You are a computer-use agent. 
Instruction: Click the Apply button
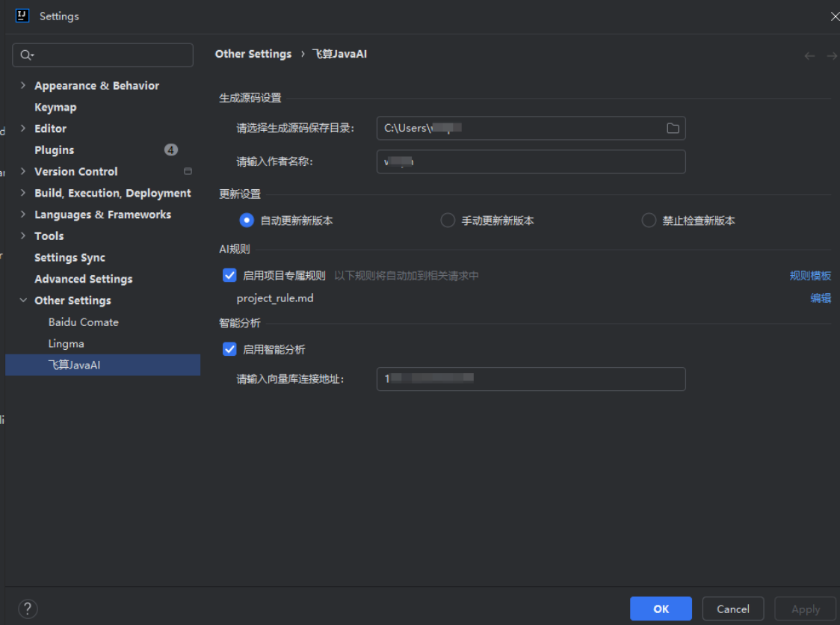click(x=805, y=609)
